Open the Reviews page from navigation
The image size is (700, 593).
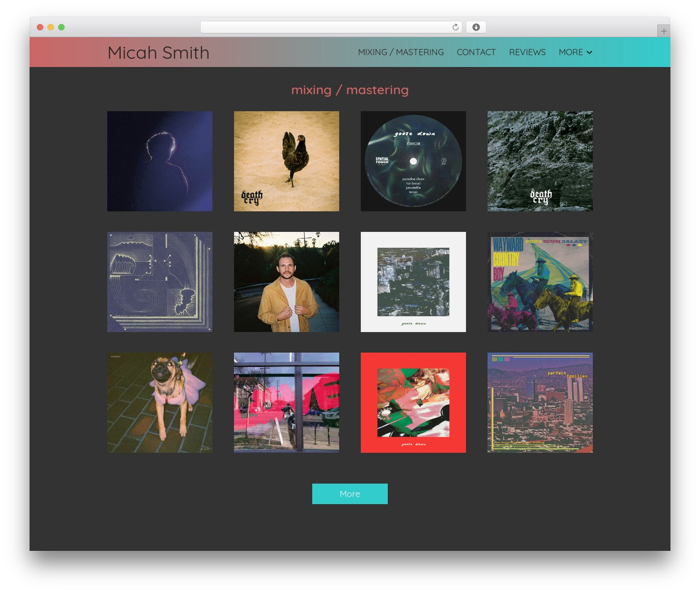tap(527, 52)
